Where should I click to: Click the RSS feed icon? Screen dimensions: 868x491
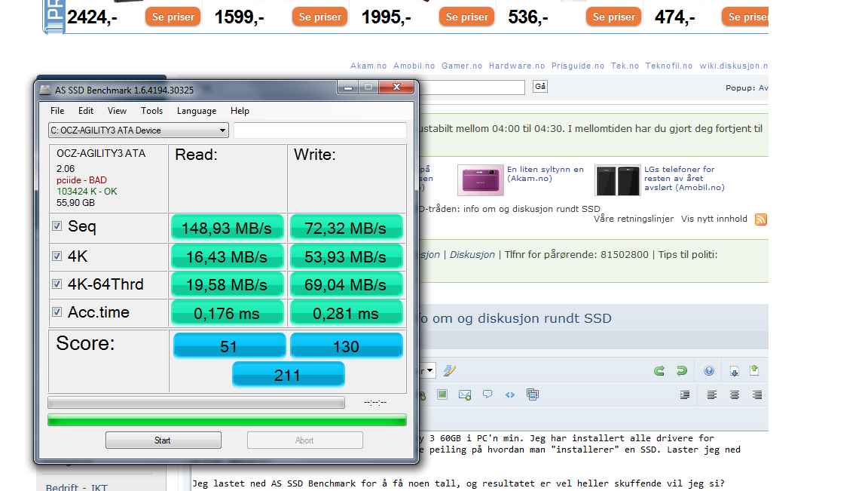(760, 219)
